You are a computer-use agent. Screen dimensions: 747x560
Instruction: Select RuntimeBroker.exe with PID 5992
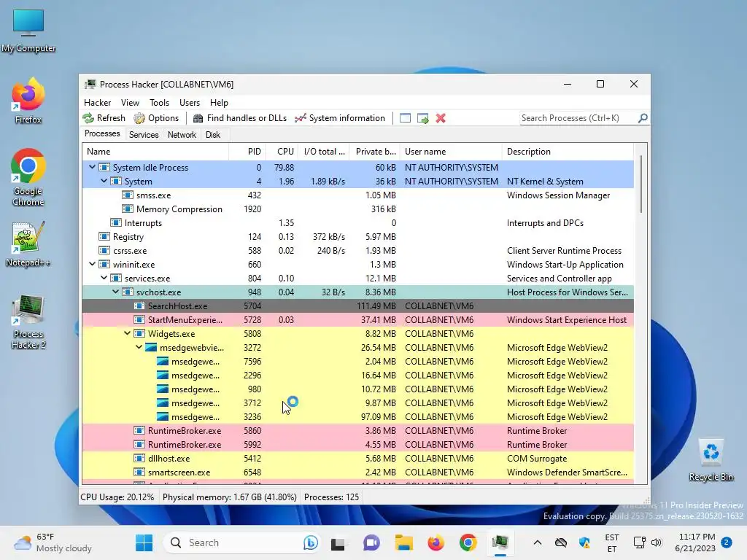tap(357, 444)
